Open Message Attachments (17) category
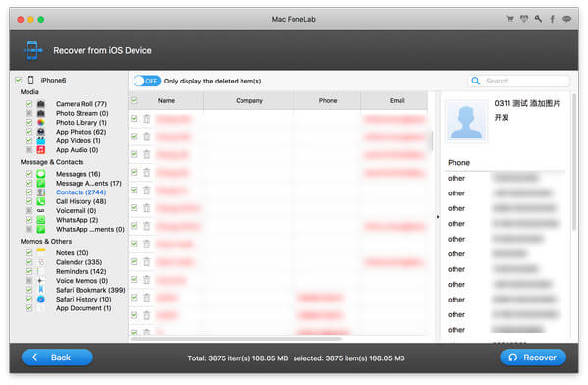Viewport: 588px width, 385px height. click(88, 183)
